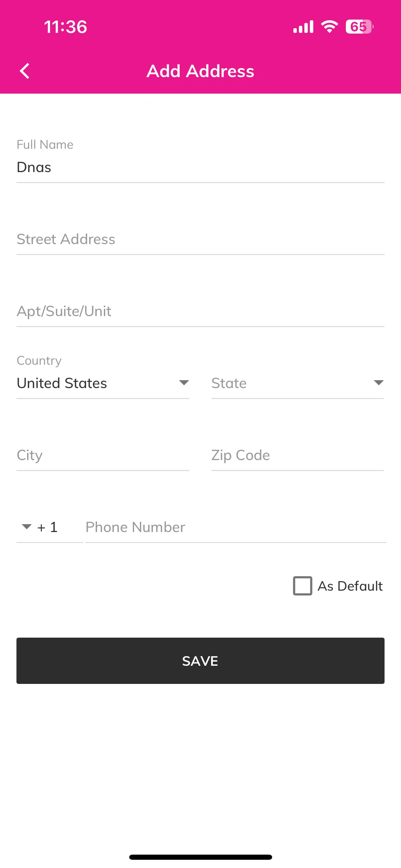Tap the State dropdown arrow

[x=378, y=383]
